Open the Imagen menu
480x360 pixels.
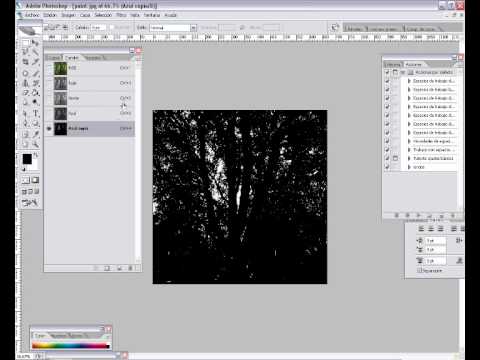pyautogui.click(x=68, y=15)
